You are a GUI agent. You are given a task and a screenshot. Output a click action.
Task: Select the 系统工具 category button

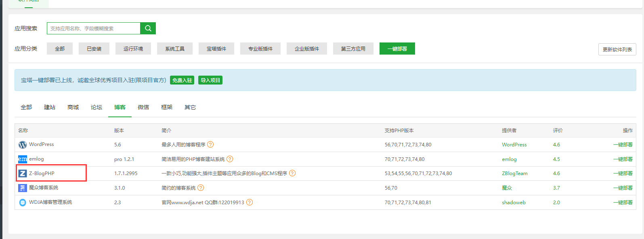175,49
